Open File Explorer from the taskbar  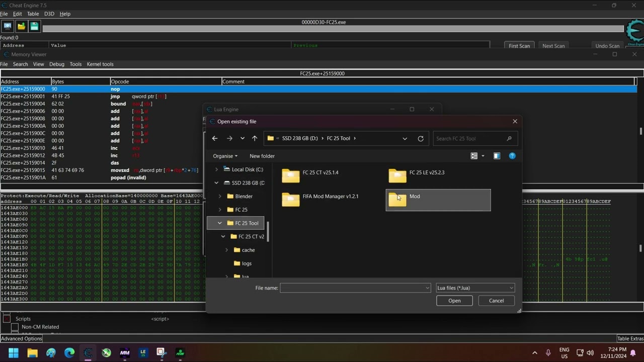32,353
